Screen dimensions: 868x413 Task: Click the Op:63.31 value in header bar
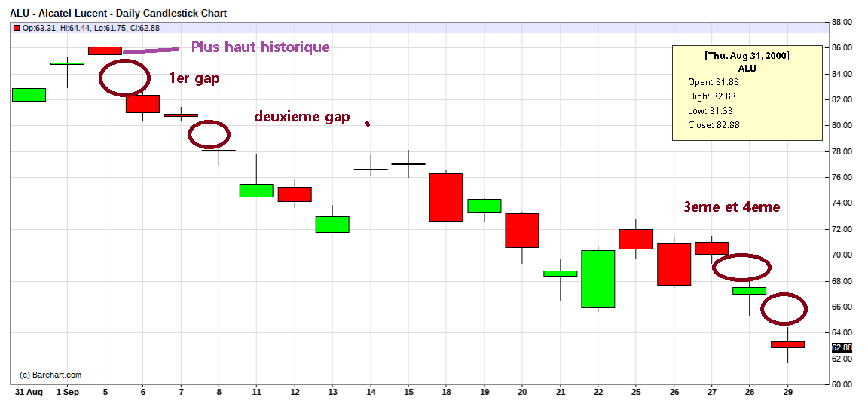click(38, 28)
